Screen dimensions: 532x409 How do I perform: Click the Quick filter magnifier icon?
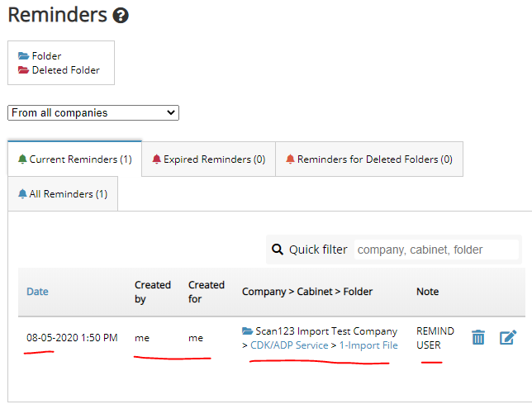tap(277, 250)
